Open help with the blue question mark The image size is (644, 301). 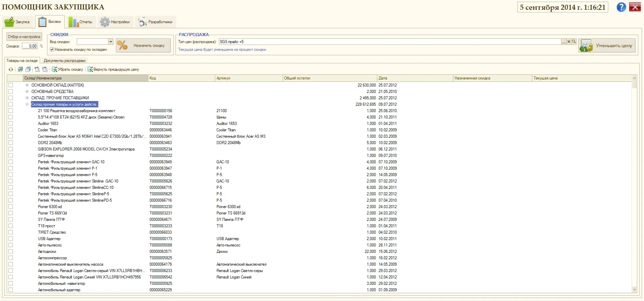(x=621, y=7)
